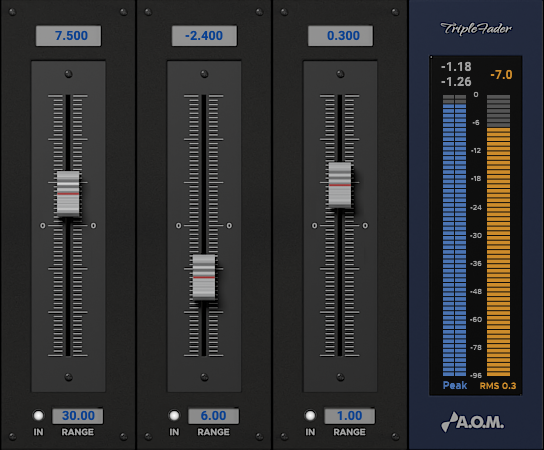Click the 0.300 gain value field
This screenshot has height=450, width=544.
(x=340, y=36)
